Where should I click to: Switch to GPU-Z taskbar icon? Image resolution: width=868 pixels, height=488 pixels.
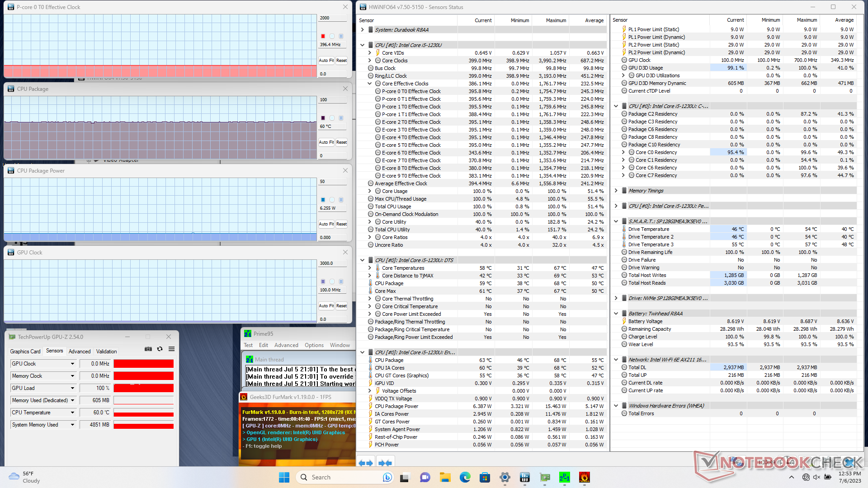tap(545, 477)
